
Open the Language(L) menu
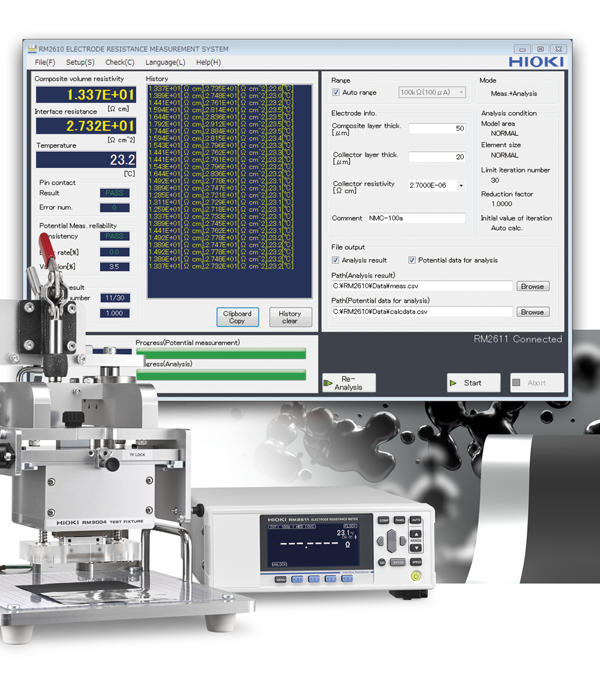click(x=165, y=62)
